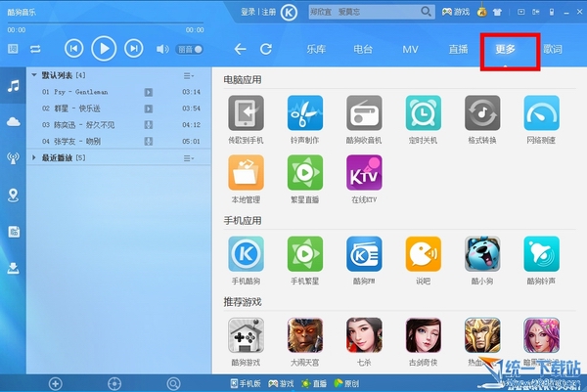Refresh the page with reload arrow
Image resolution: width=587 pixels, height=392 pixels.
266,49
